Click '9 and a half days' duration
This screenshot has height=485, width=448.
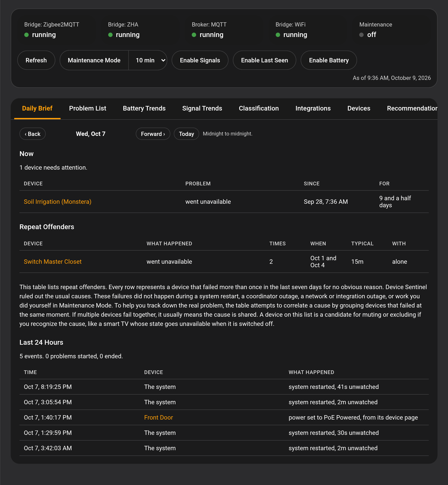coord(395,202)
